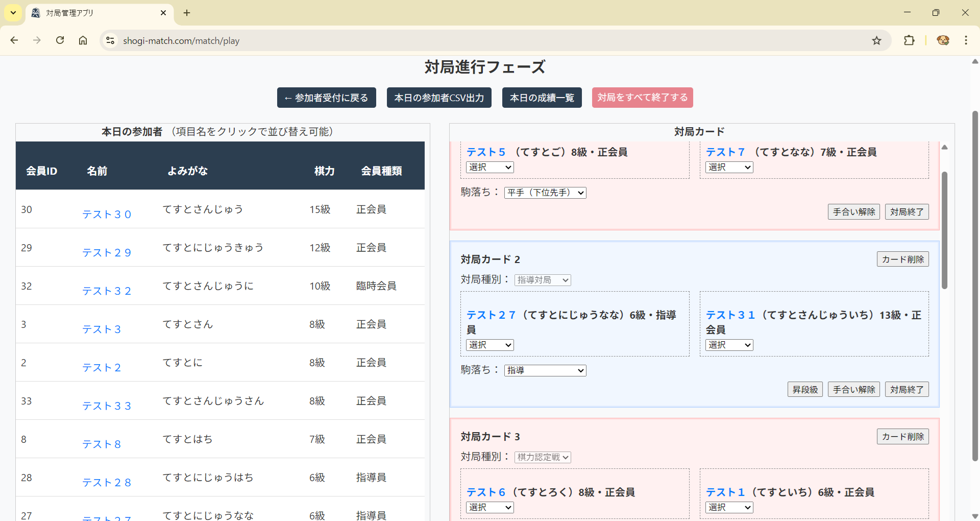
Task: Expand 駒落ち dropdown showing 指導
Action: coord(545,370)
